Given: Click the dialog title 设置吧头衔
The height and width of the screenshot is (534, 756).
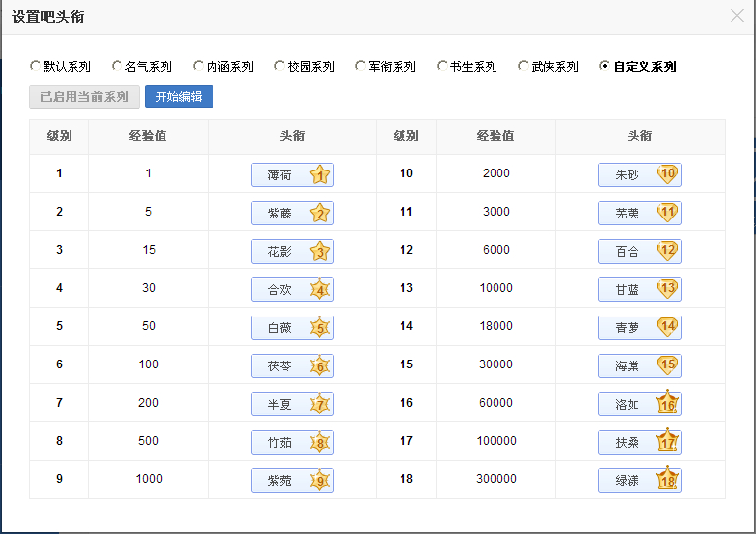Looking at the screenshot, I should (x=48, y=17).
